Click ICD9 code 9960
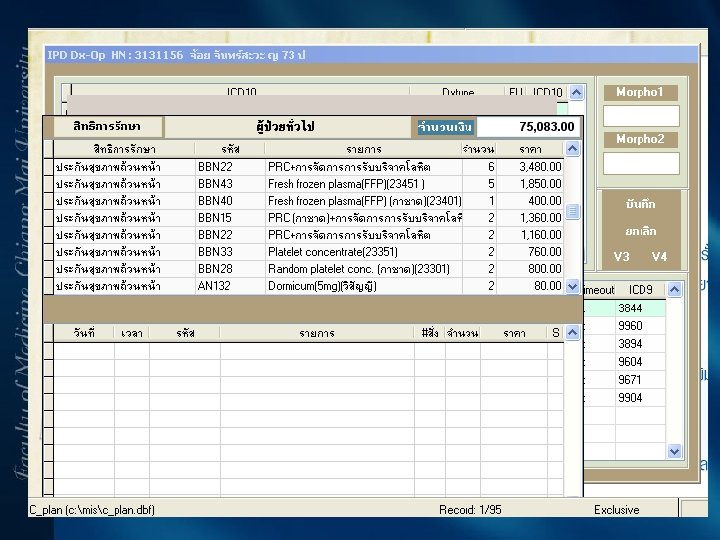Screen dimensions: 720x540 [641, 326]
